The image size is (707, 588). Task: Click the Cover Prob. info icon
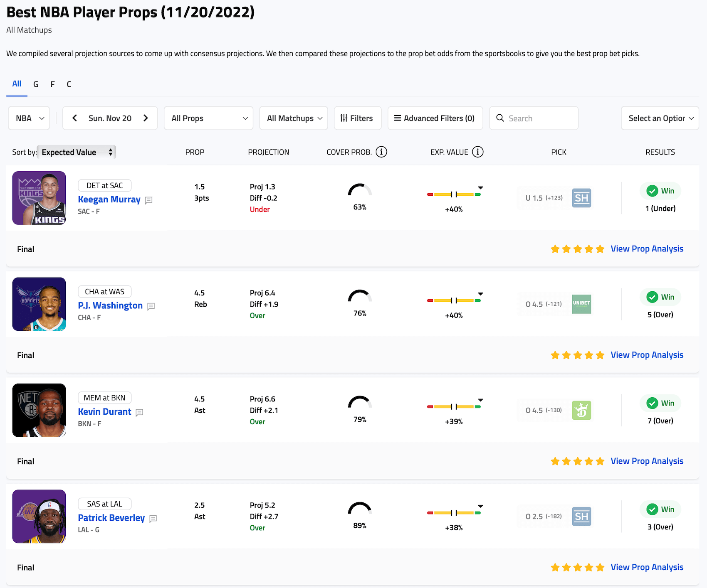click(381, 152)
